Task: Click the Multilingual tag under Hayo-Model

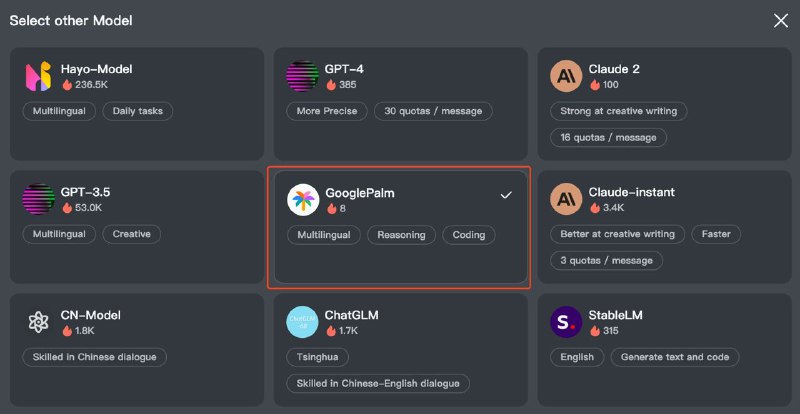Action: [59, 111]
